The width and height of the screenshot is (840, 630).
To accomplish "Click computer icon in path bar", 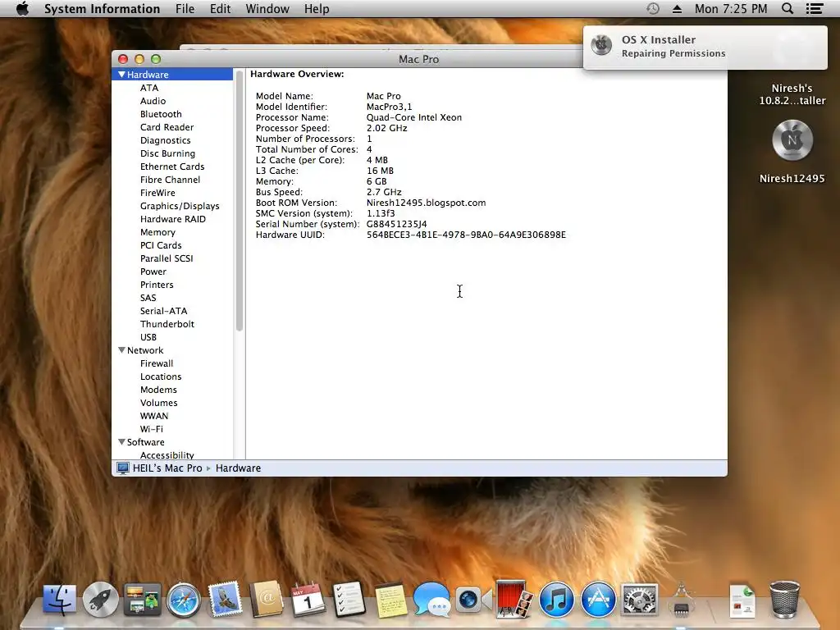I will point(123,468).
